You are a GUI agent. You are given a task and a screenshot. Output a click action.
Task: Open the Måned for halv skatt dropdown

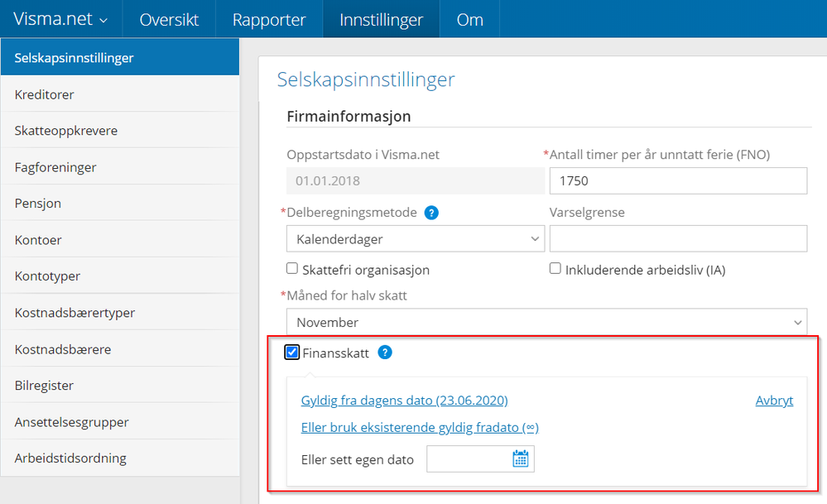click(546, 322)
